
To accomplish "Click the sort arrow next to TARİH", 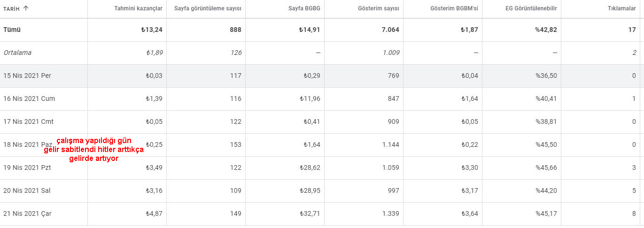I will 26,8.
